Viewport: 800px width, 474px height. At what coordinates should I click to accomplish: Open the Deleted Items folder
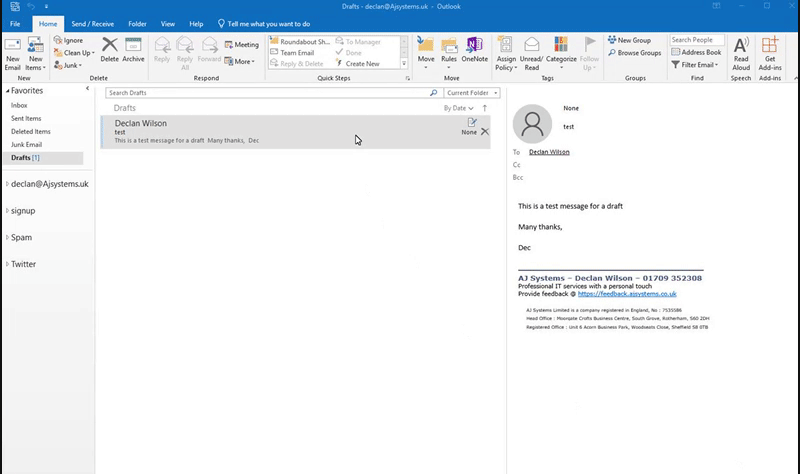coord(31,132)
